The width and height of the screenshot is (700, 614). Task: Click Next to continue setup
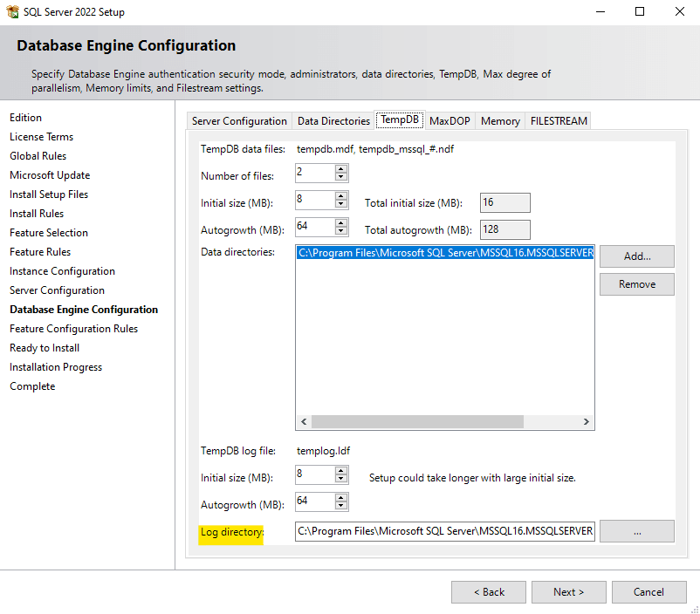[x=569, y=592]
